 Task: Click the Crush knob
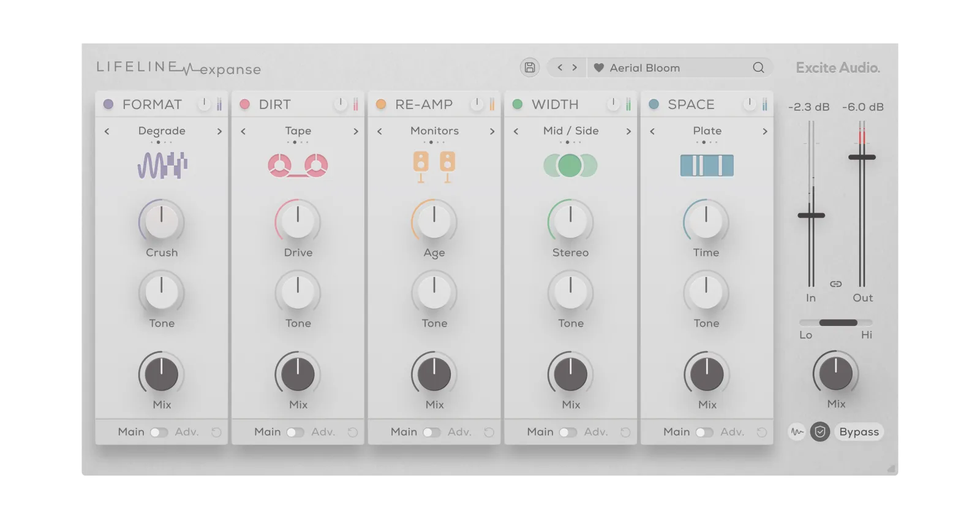tap(162, 221)
